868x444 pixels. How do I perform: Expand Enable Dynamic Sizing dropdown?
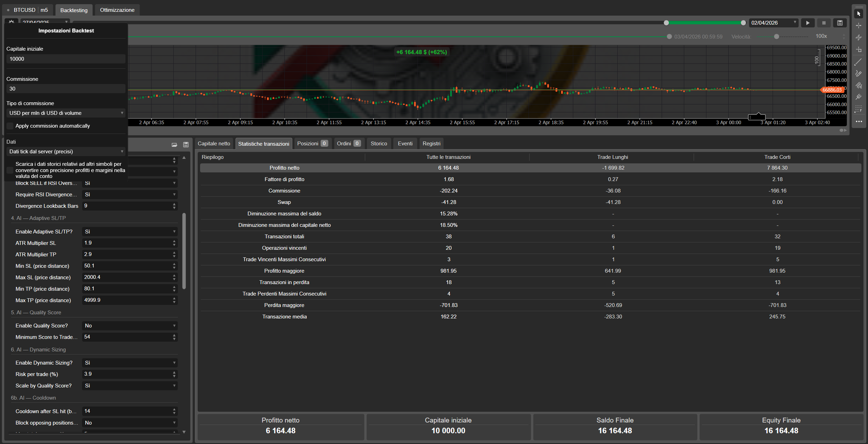(130, 363)
